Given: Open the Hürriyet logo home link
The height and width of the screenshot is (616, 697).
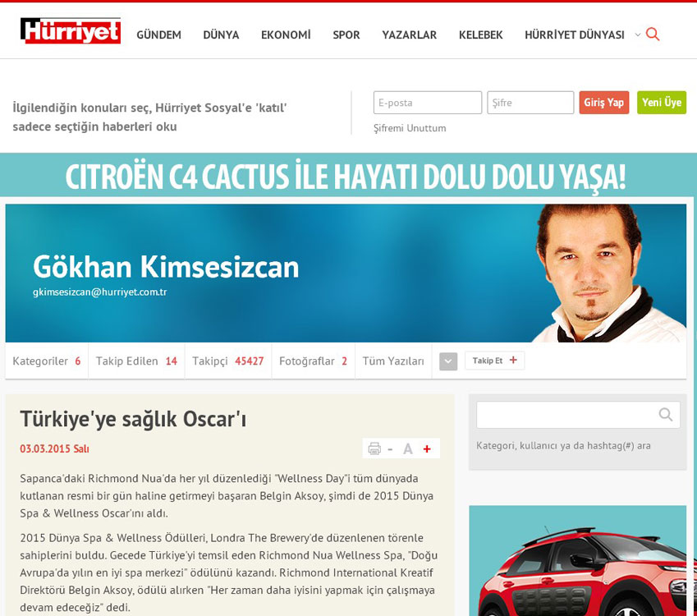Looking at the screenshot, I should 71,31.
